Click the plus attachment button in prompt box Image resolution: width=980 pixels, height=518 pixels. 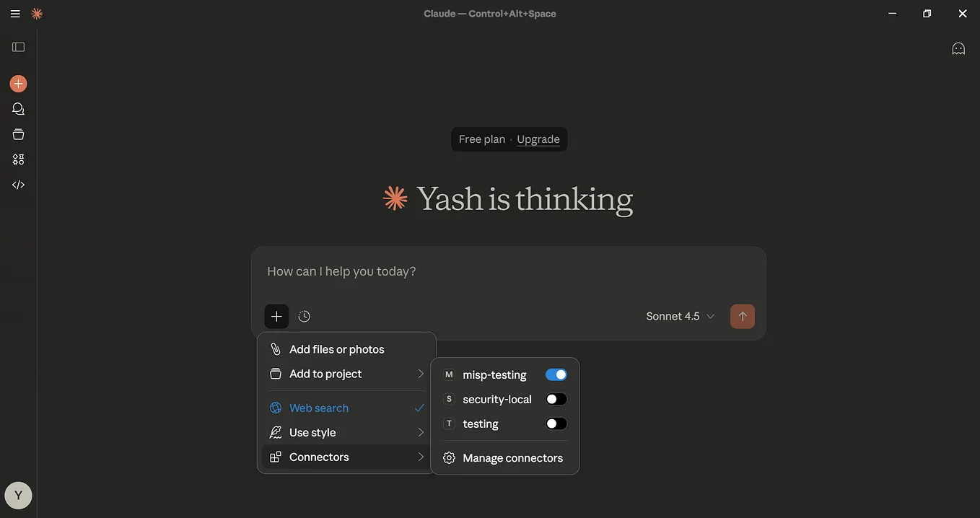tap(276, 316)
